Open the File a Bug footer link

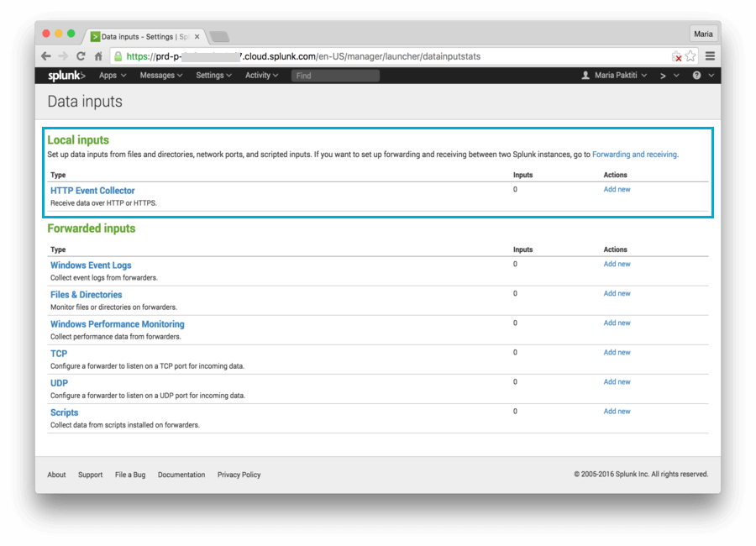coord(130,475)
